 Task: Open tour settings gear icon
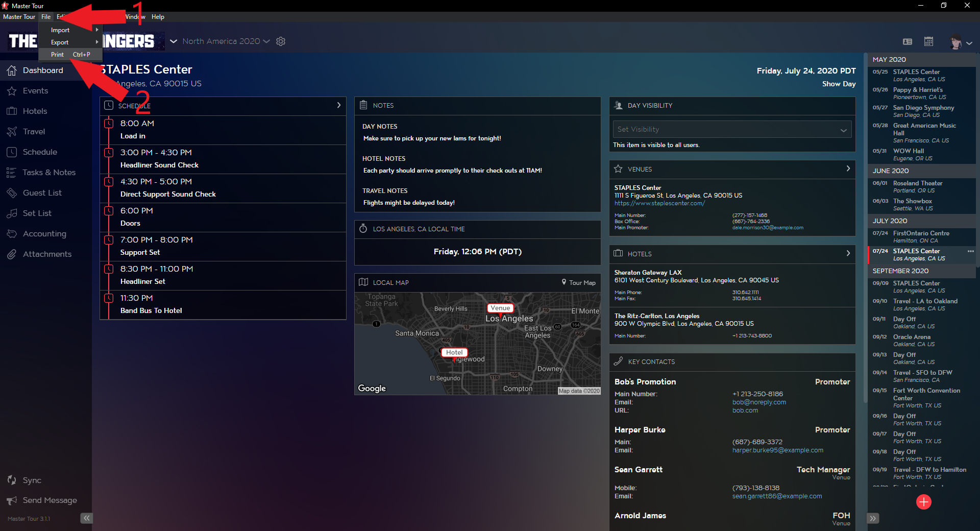coord(281,41)
